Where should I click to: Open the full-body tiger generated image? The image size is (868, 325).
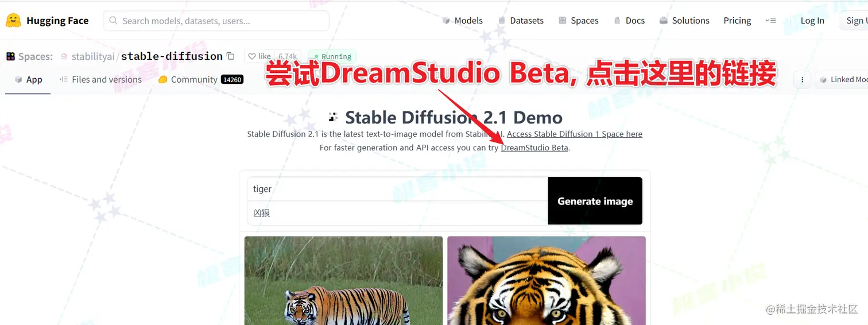click(x=343, y=280)
